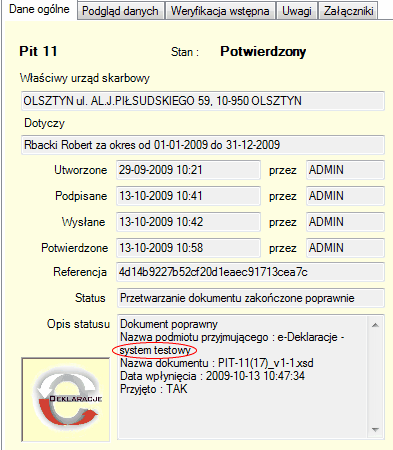Click the 'Potwierdzony' state text
Screen dimensions: 393x450
click(263, 52)
